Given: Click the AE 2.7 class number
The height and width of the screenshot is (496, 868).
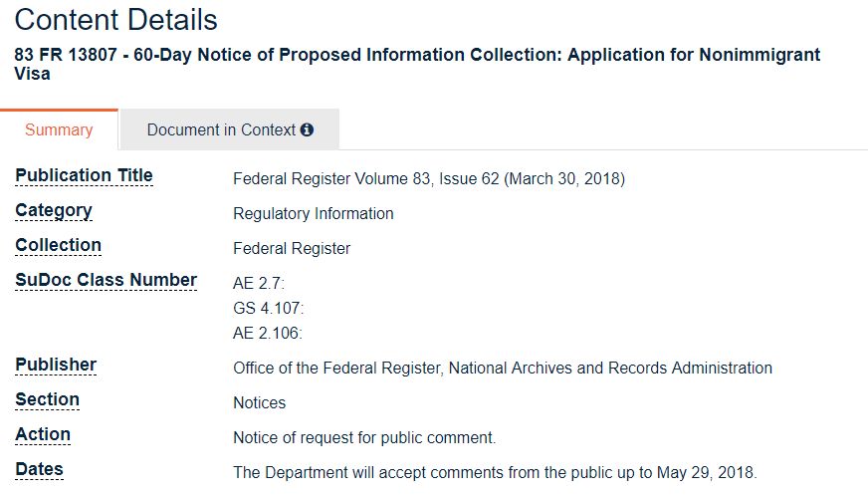Looking at the screenshot, I should (x=258, y=284).
